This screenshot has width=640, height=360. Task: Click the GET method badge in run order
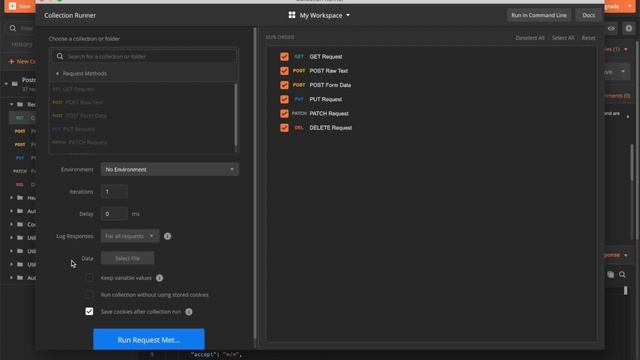[x=299, y=57]
